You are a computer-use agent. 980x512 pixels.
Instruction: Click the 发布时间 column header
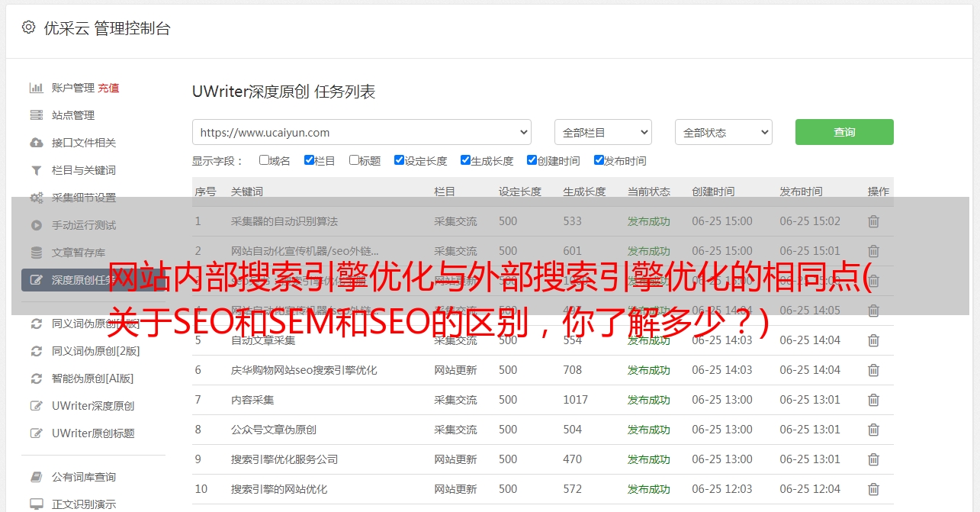(801, 192)
